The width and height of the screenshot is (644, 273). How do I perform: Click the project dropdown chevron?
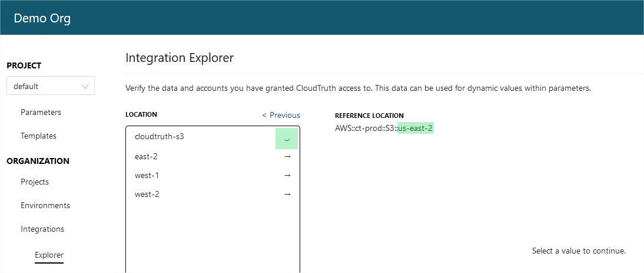(85, 86)
